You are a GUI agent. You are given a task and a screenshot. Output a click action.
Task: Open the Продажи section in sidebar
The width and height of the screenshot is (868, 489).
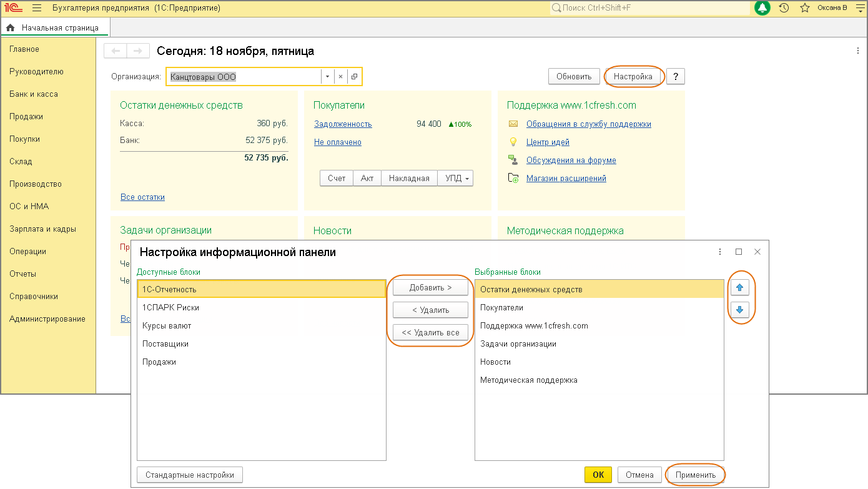(x=26, y=116)
